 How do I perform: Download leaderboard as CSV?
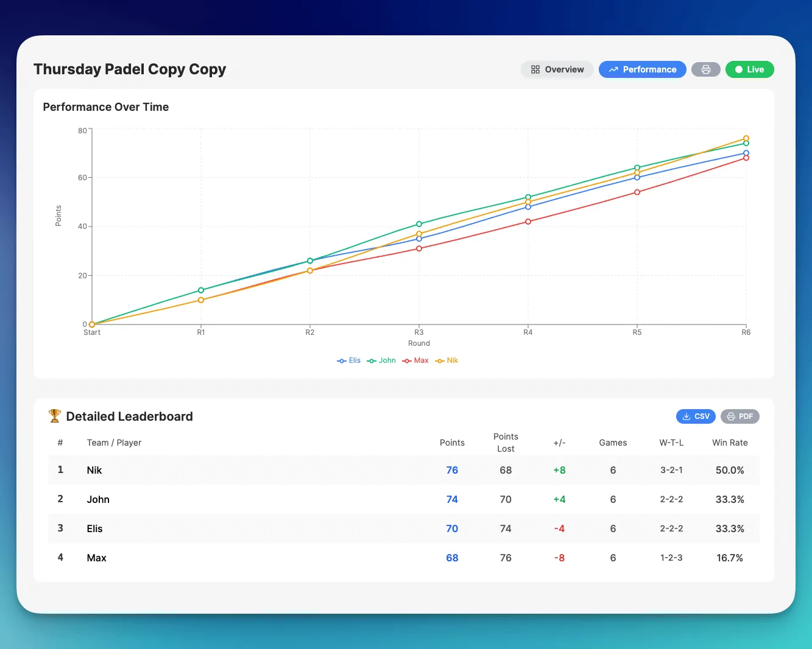click(x=696, y=416)
